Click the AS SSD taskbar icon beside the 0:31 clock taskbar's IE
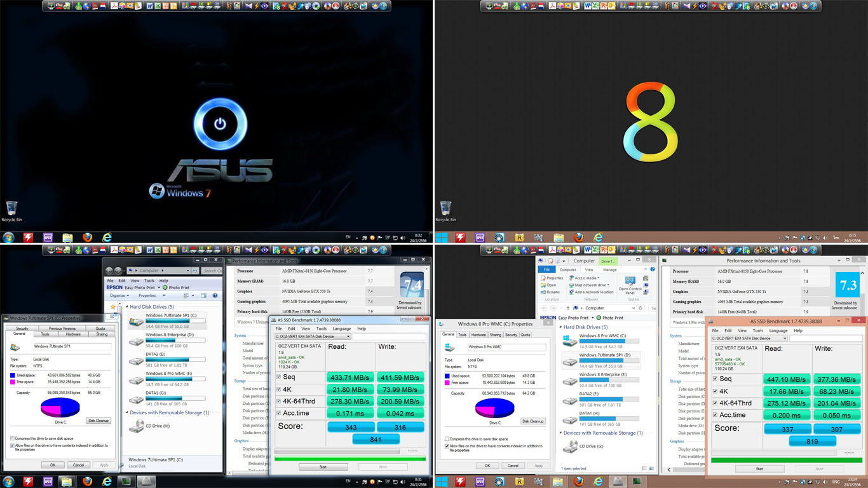 (x=146, y=481)
